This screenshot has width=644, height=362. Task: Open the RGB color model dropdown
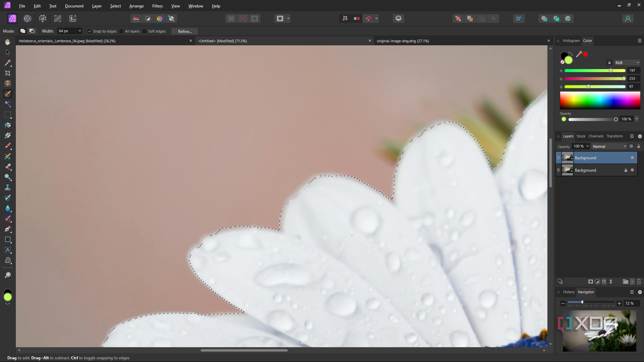tap(627, 63)
